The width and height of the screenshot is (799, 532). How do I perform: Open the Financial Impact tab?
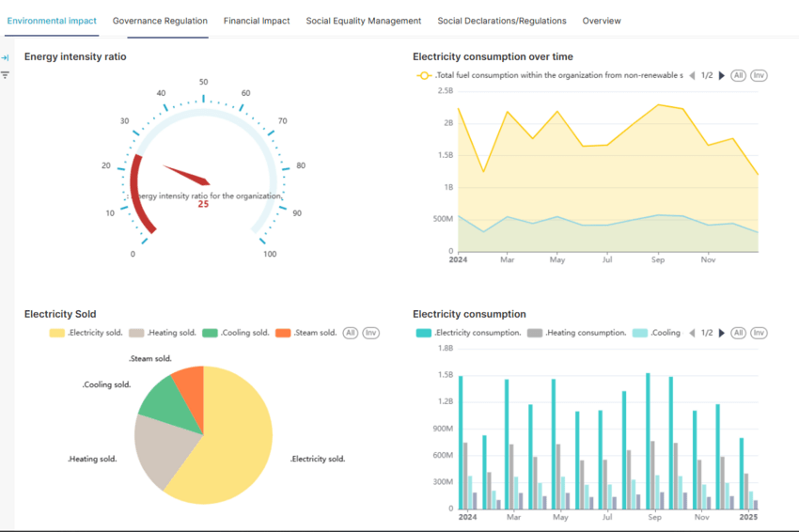click(257, 21)
